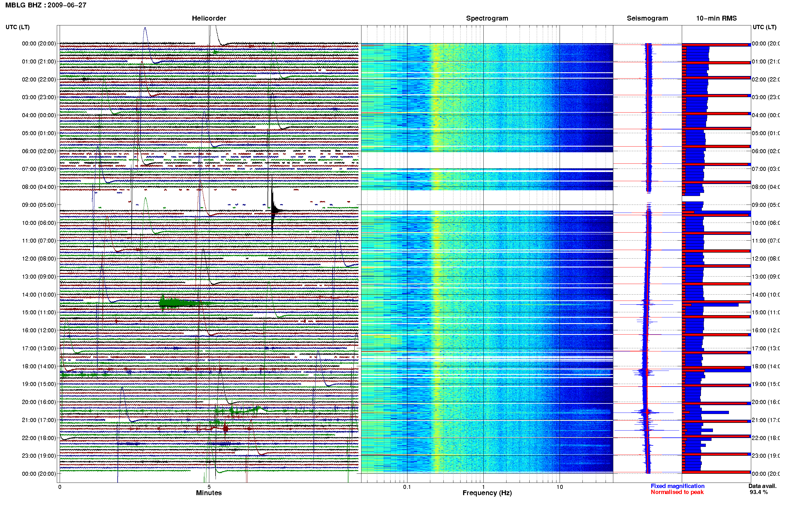Click the '1' frequency tick label

[483, 487]
